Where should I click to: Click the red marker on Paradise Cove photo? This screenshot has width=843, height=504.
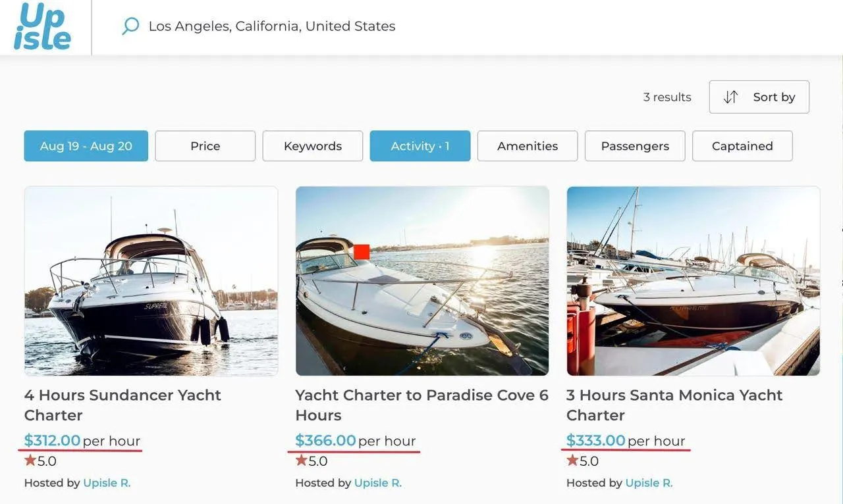click(362, 251)
